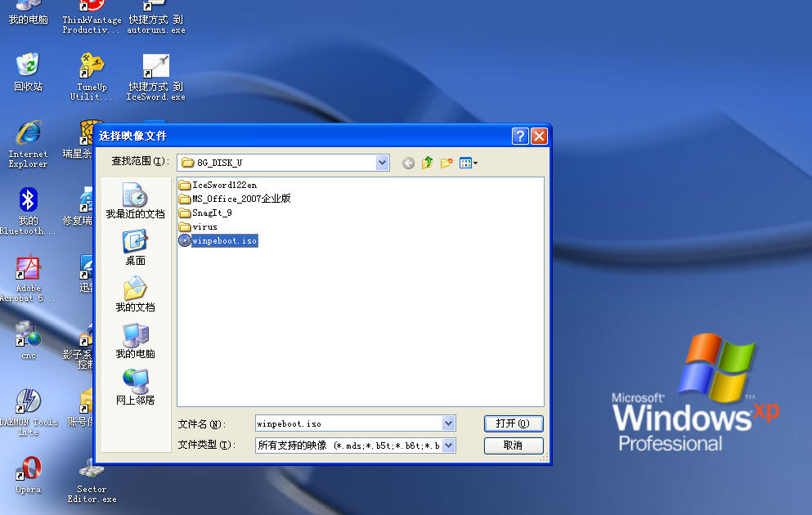Expand the file name combo box arrow
This screenshot has height=515, width=812.
pyautogui.click(x=448, y=423)
